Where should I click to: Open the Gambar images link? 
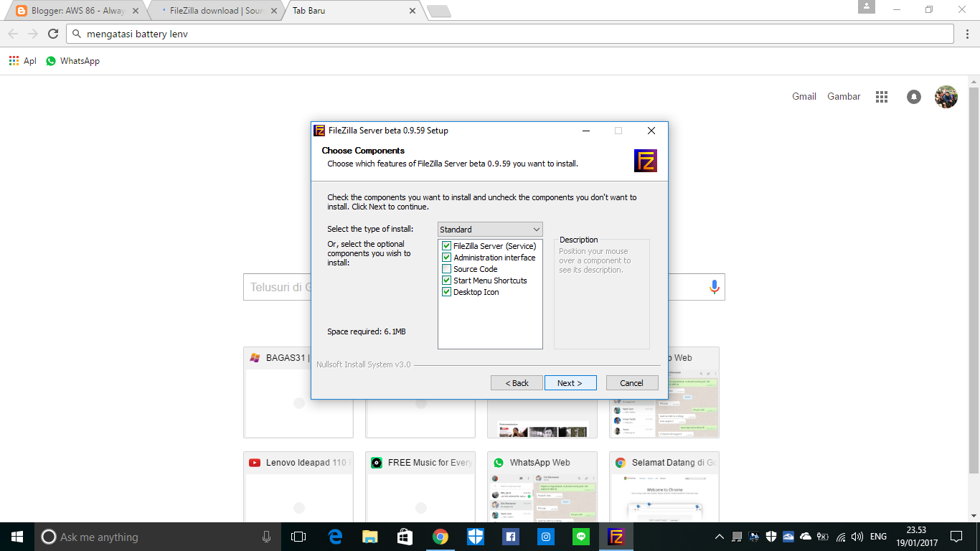[x=844, y=96]
